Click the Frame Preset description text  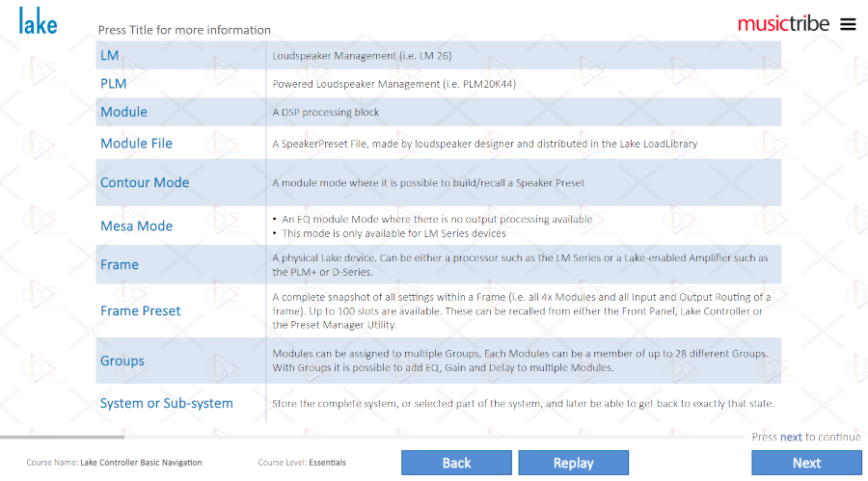point(521,311)
